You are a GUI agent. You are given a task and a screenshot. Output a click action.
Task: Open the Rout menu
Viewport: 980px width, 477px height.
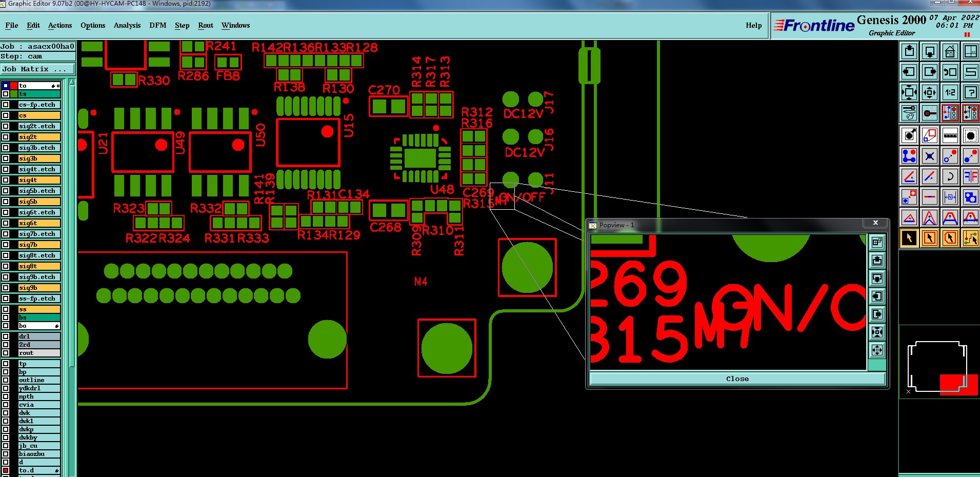[x=206, y=25]
